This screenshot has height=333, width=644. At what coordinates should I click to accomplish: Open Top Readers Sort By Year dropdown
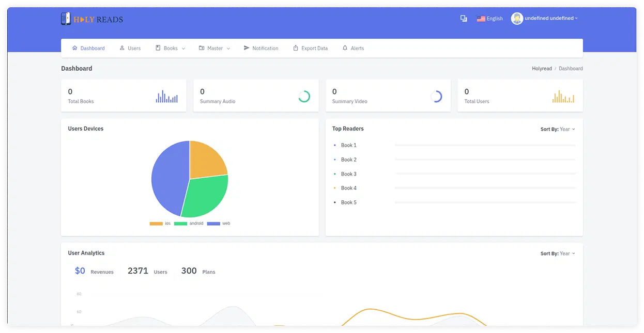(558, 129)
